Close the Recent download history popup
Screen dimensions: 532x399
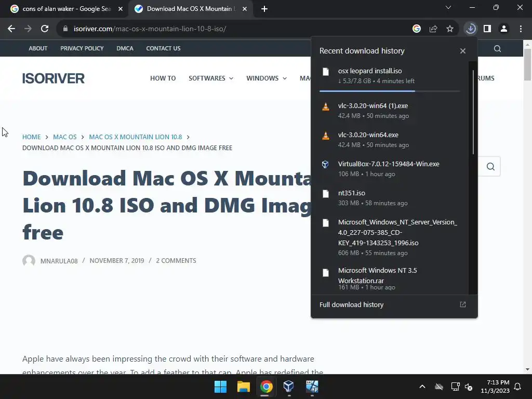[463, 51]
